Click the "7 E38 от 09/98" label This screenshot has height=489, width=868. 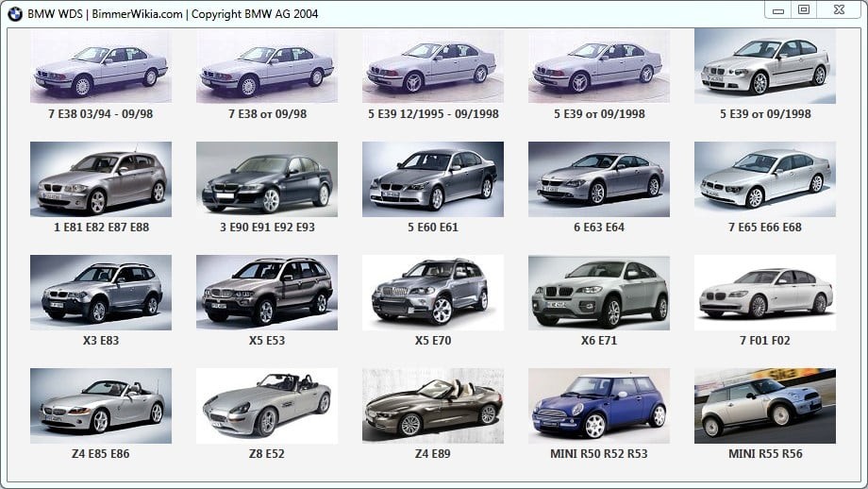267,114
